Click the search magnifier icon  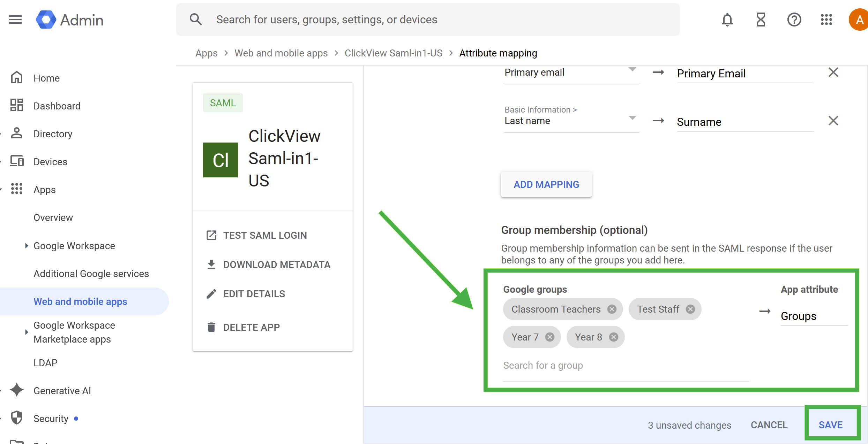pos(196,20)
